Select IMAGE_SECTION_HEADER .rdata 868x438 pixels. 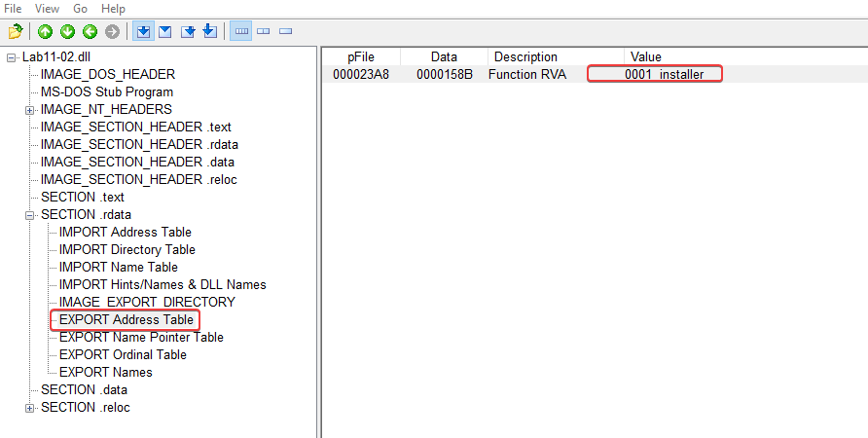point(139,144)
